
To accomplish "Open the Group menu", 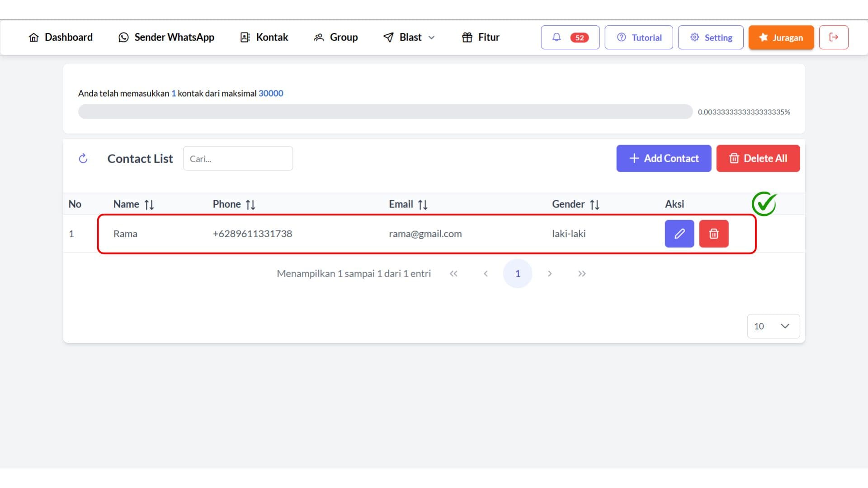I will tap(335, 38).
